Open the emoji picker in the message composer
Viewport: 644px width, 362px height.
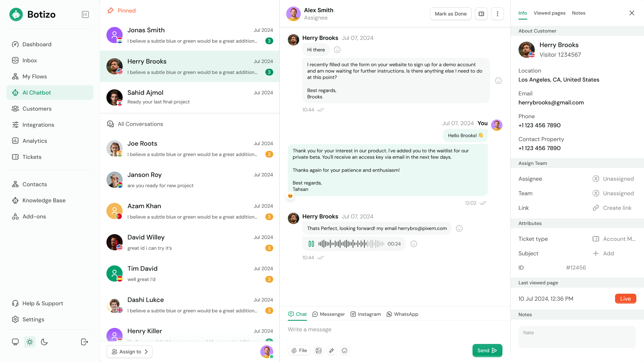tap(344, 350)
